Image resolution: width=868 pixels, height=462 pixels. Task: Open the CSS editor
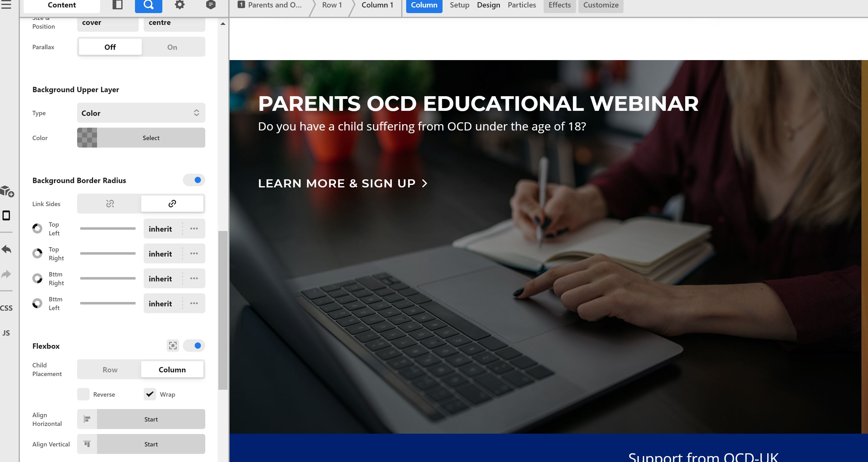click(7, 308)
